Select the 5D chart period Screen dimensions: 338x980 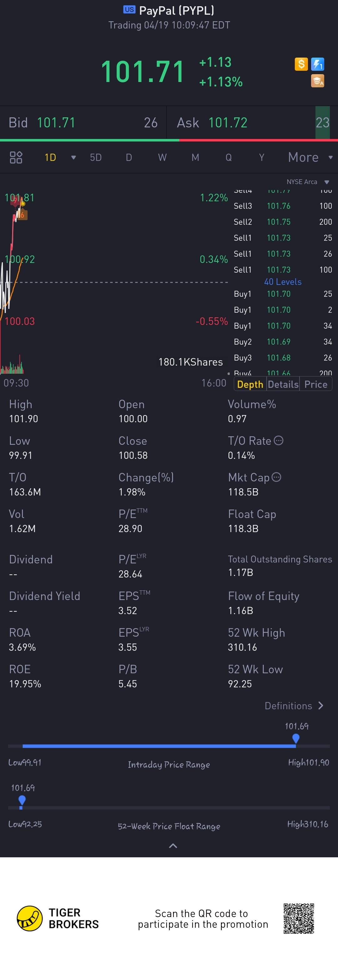coord(96,157)
